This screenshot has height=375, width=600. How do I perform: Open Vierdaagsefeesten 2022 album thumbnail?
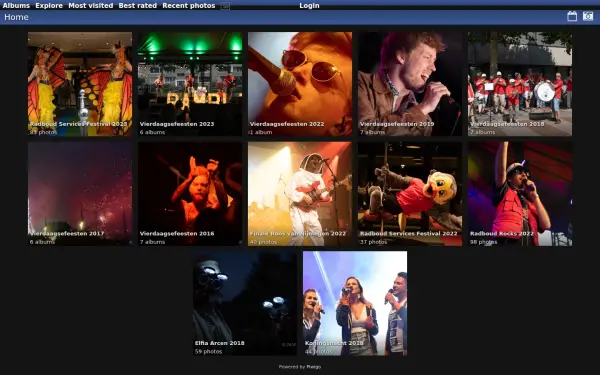click(x=300, y=84)
